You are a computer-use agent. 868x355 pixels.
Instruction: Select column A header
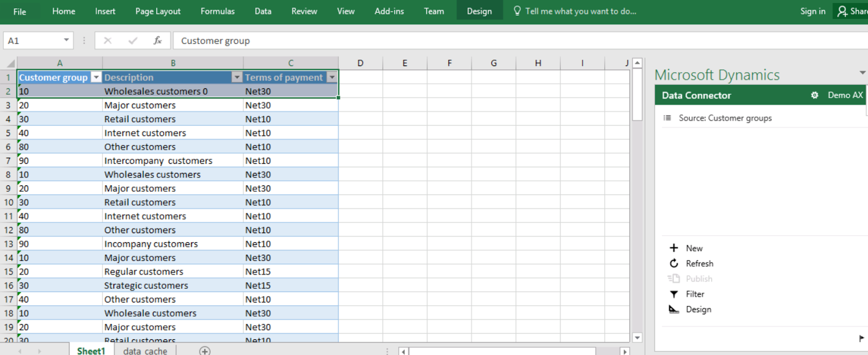60,63
